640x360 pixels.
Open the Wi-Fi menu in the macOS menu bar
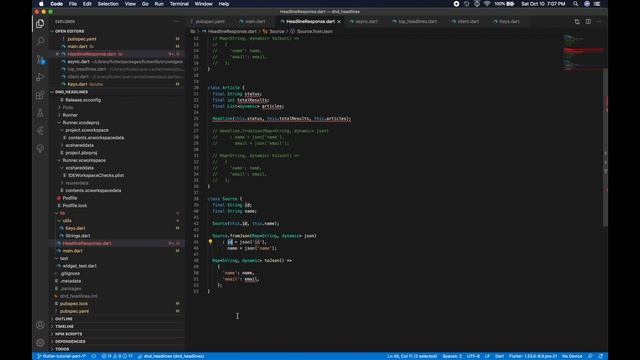[487, 4]
